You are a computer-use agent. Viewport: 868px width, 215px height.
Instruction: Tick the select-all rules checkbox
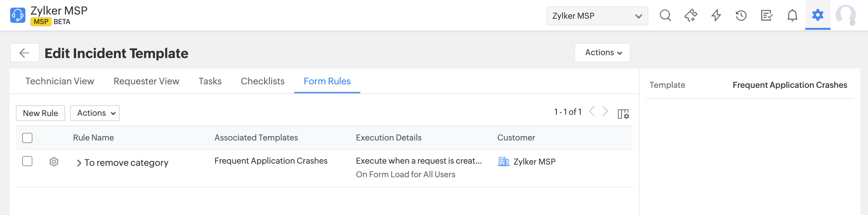point(27,138)
